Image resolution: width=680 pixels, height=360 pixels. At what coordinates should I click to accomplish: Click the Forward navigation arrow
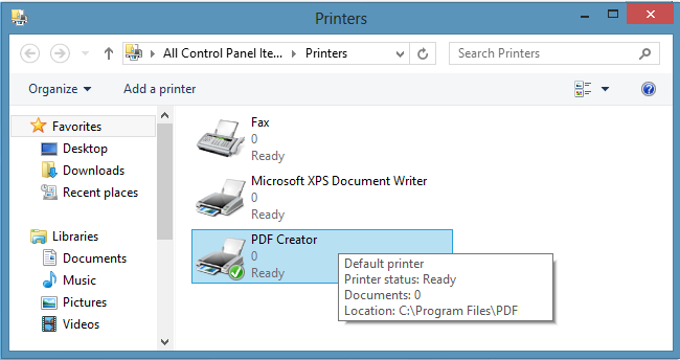[60, 54]
